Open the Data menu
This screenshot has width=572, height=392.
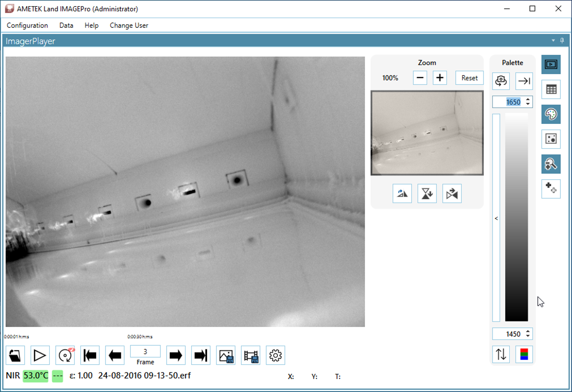click(x=66, y=26)
